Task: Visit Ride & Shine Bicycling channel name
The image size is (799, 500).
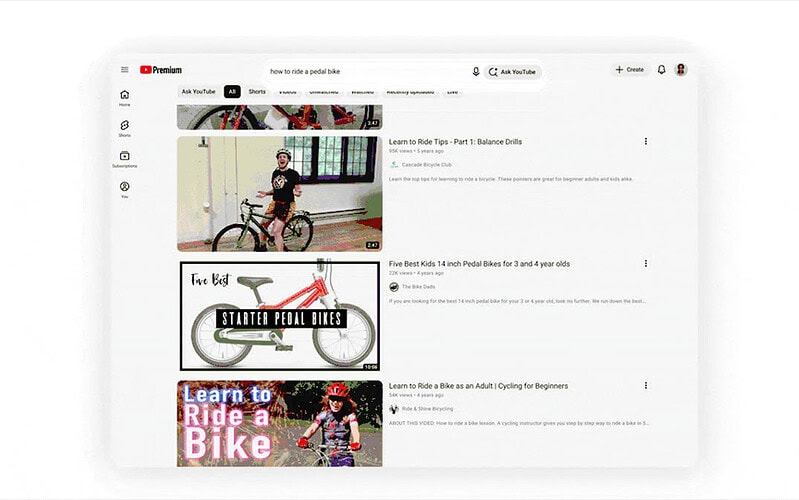Action: (x=427, y=409)
